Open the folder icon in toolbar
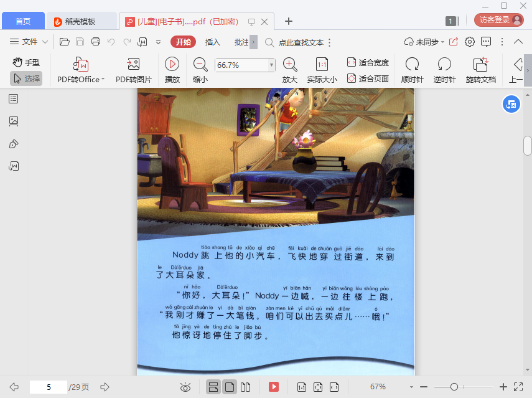This screenshot has height=398, width=532. point(65,42)
